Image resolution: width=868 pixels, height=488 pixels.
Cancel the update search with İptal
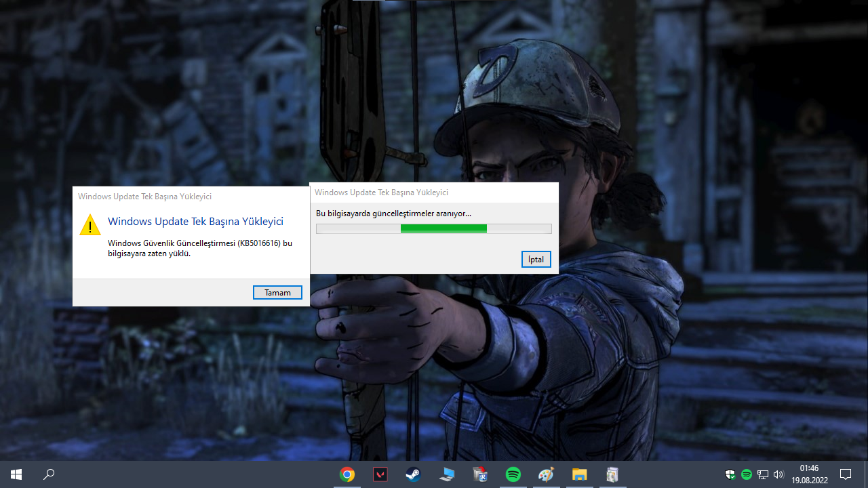pos(536,260)
